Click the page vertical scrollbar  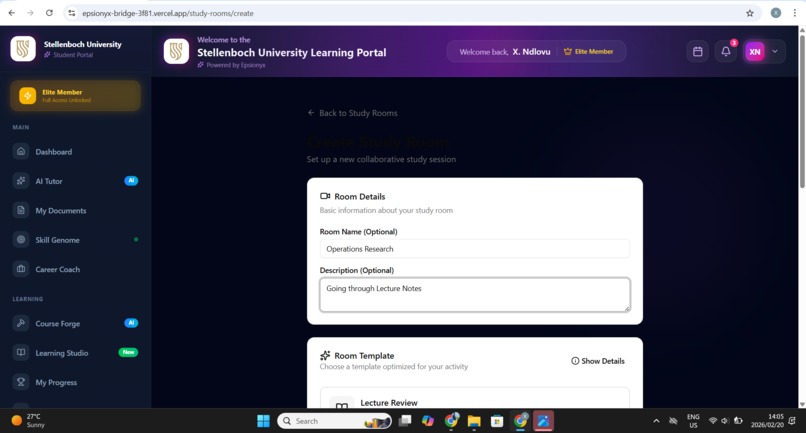tap(802, 111)
